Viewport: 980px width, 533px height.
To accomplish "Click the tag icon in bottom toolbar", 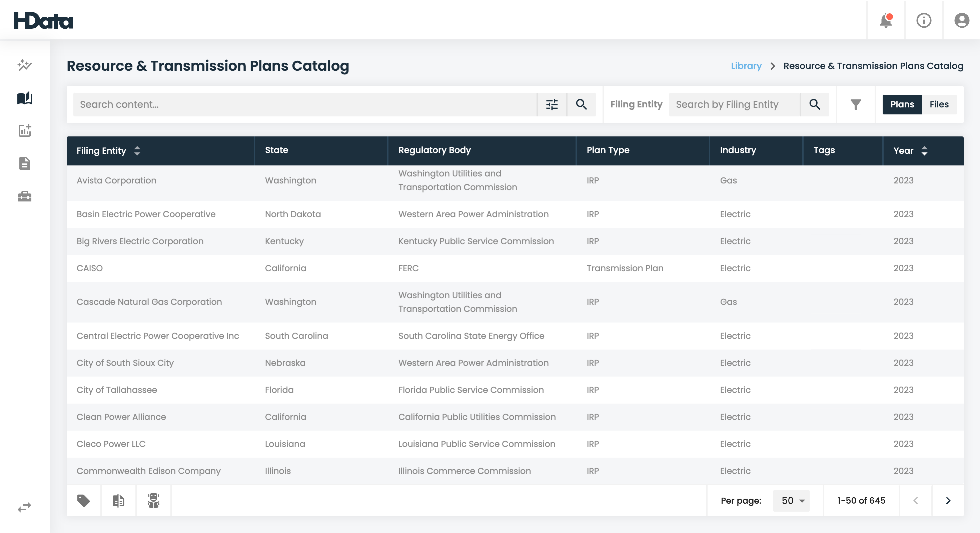I will (84, 500).
